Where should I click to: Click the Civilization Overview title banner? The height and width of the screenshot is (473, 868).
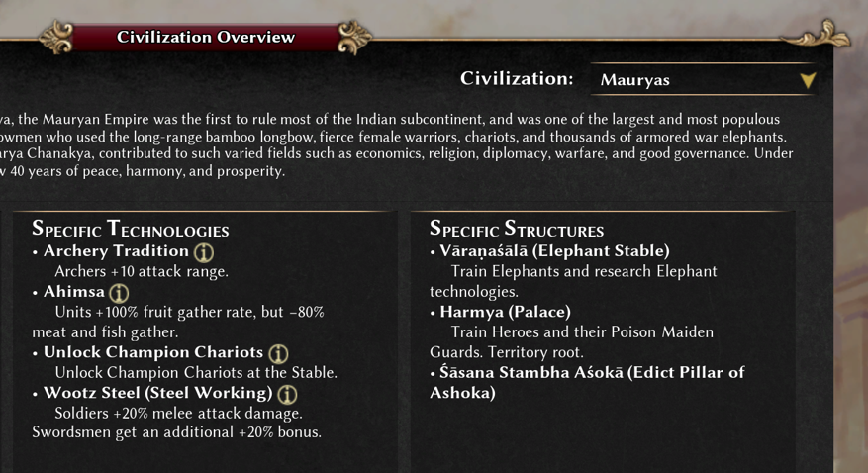click(x=206, y=38)
